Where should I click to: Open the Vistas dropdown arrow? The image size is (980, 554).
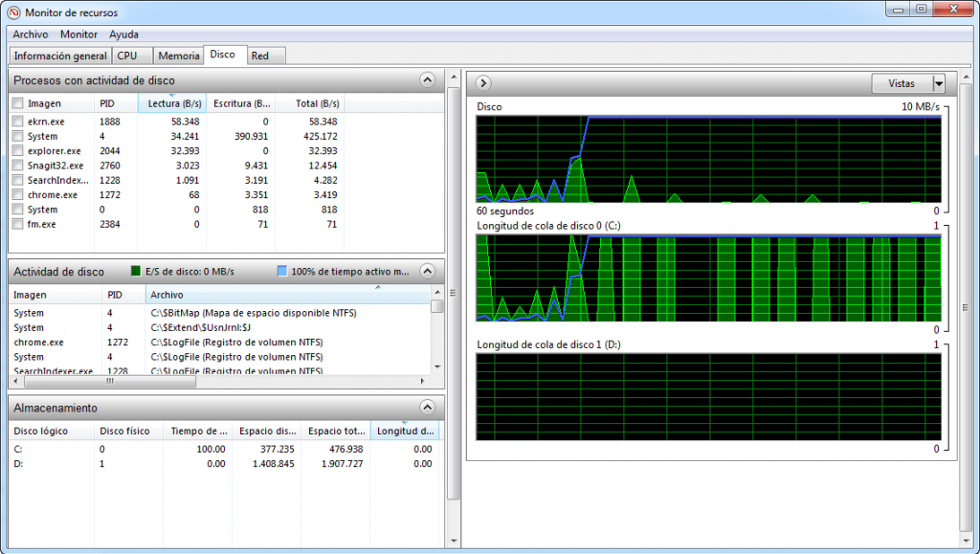click(x=939, y=83)
